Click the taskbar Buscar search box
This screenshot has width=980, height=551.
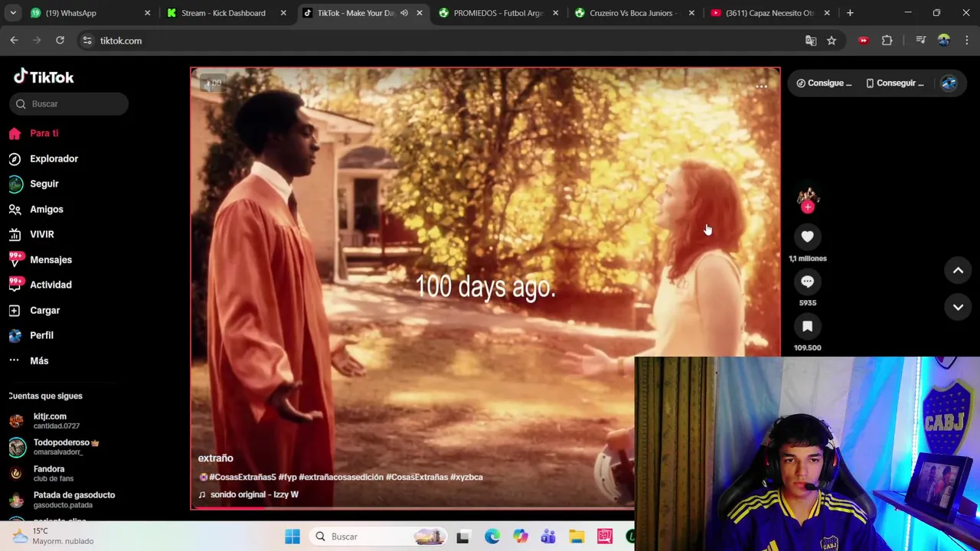379,536
